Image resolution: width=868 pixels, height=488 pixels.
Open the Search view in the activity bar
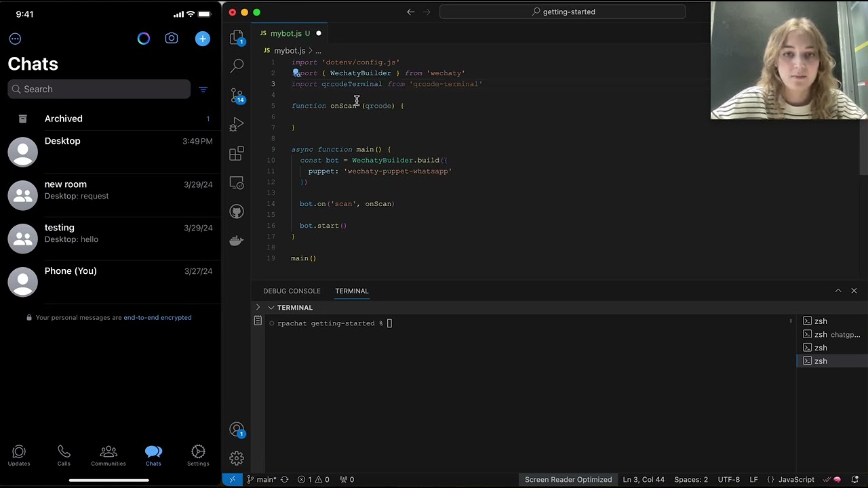pos(237,66)
